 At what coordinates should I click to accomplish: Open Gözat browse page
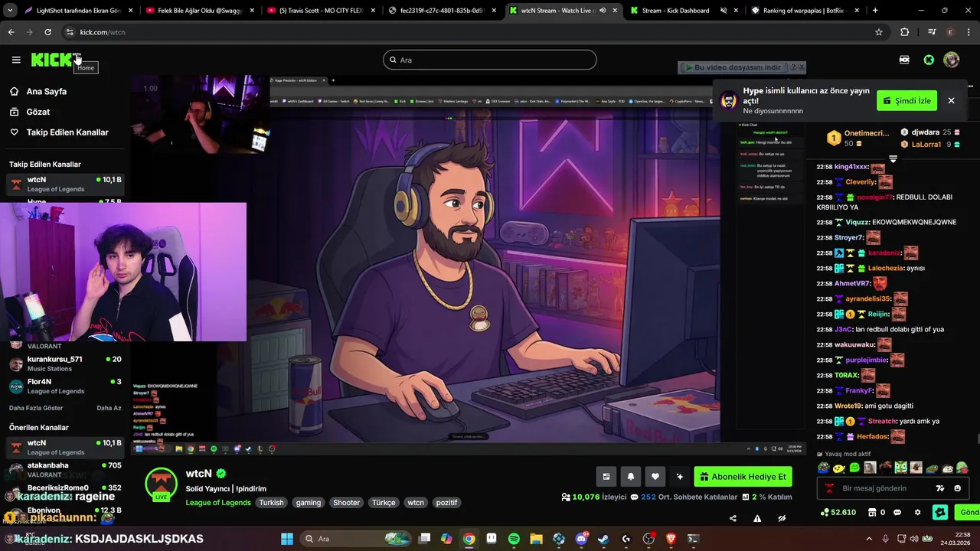38,112
